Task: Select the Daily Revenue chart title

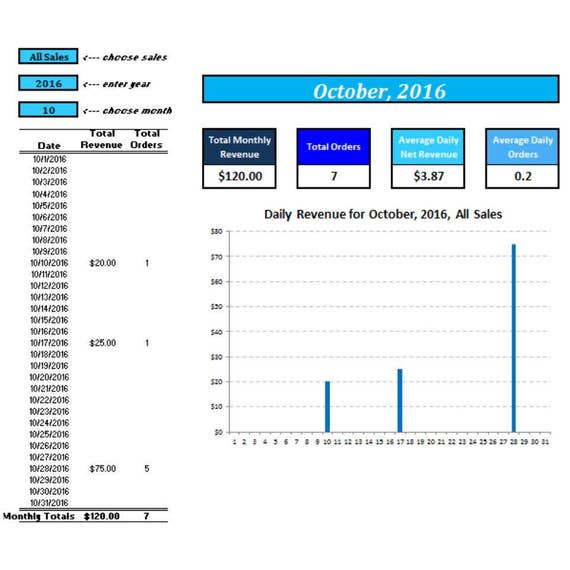Action: click(x=383, y=214)
